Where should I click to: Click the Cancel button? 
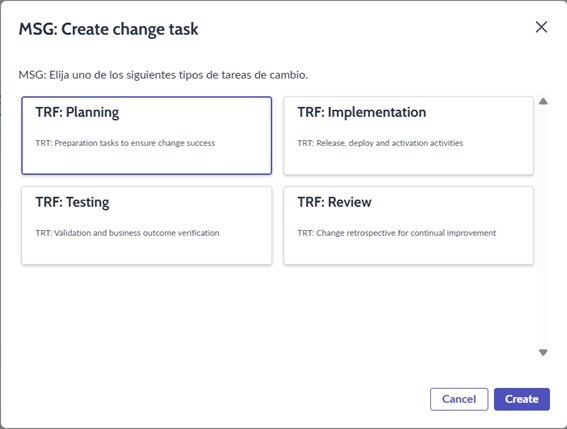(x=459, y=399)
